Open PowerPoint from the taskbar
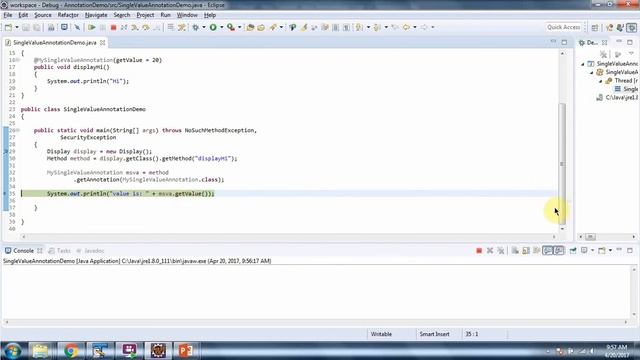The height and width of the screenshot is (360, 640). click(186, 351)
